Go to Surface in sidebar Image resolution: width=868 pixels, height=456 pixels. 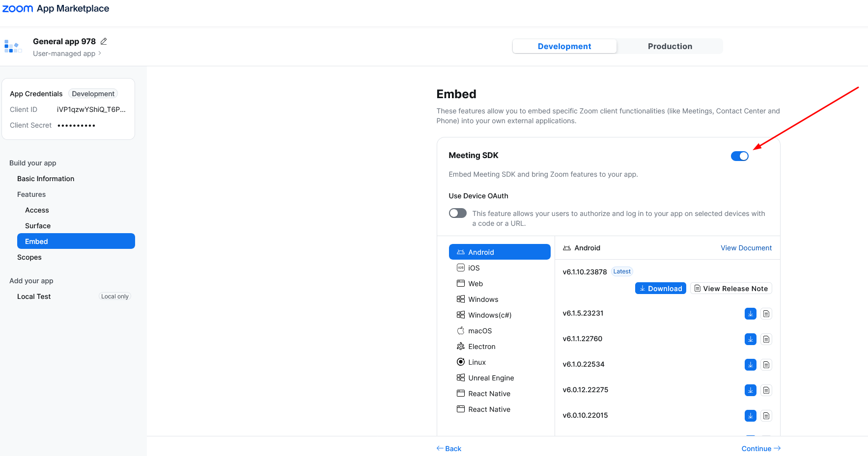click(38, 226)
